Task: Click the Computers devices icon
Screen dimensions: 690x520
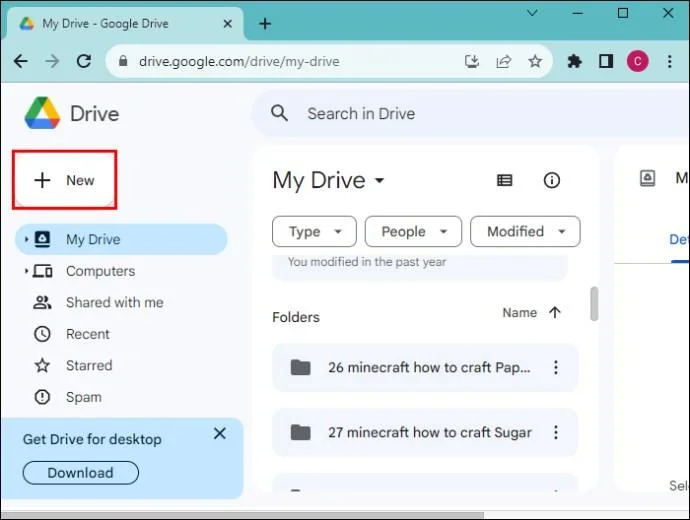Action: [x=43, y=271]
